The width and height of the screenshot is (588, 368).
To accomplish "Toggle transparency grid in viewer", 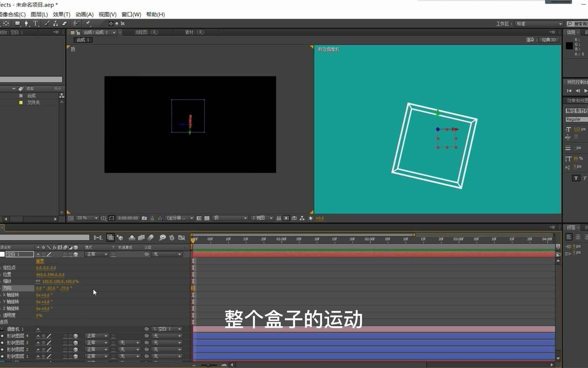I will (207, 218).
